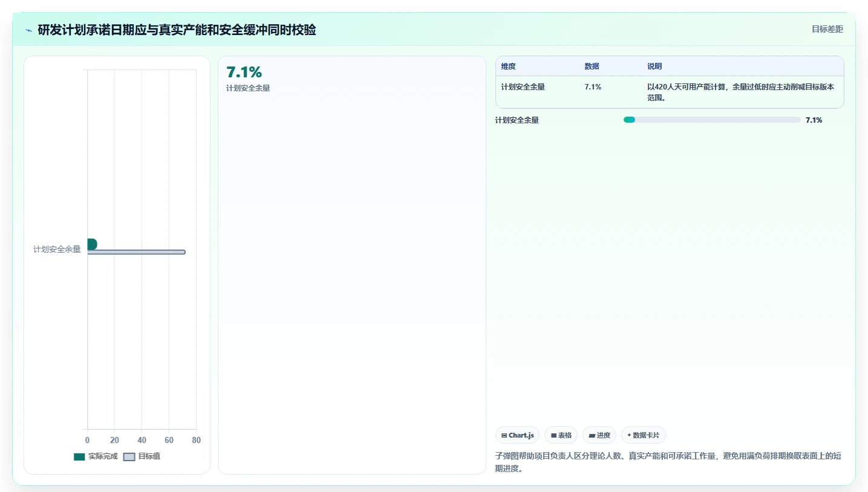Click the x-axis tick label 40
Image resolution: width=868 pixels, height=492 pixels.
(x=142, y=440)
